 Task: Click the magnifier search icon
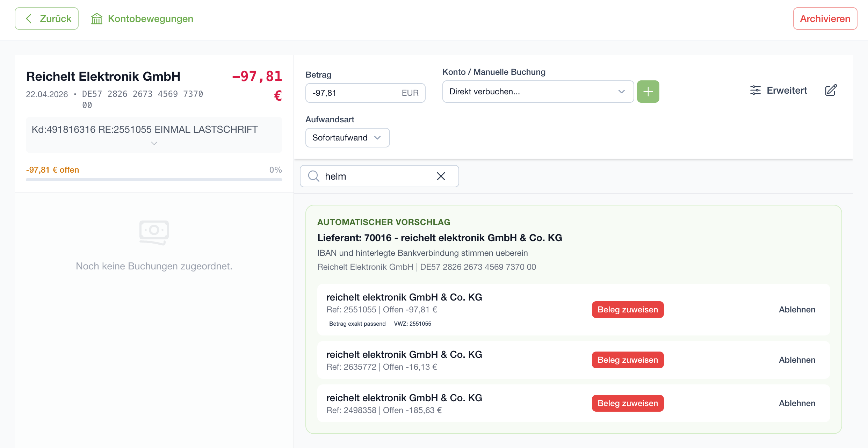pos(313,176)
